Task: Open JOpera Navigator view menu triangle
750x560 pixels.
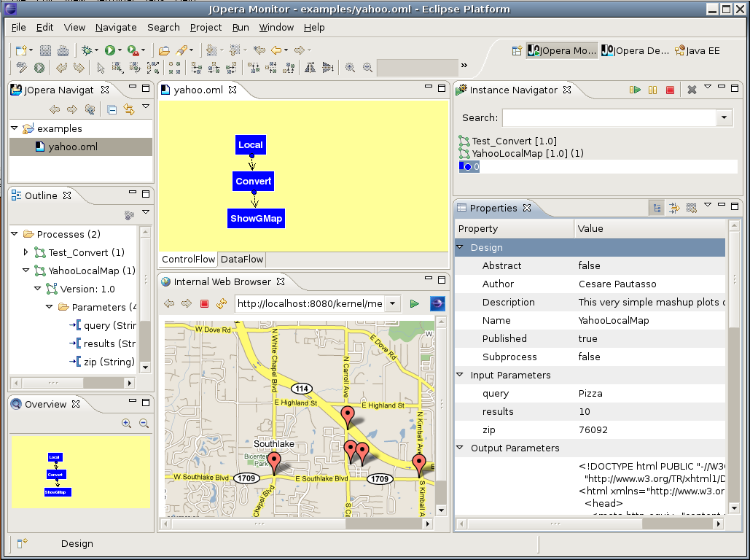Action: tap(146, 106)
